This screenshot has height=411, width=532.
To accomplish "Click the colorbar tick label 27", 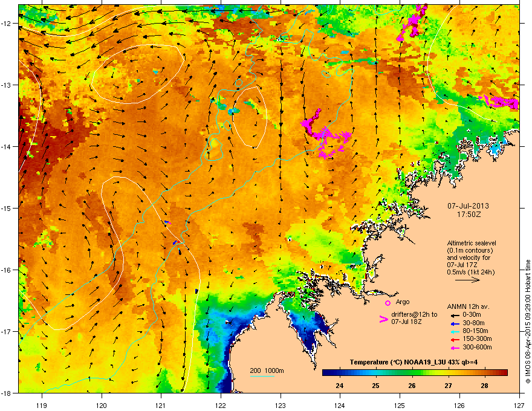I will coord(448,386).
